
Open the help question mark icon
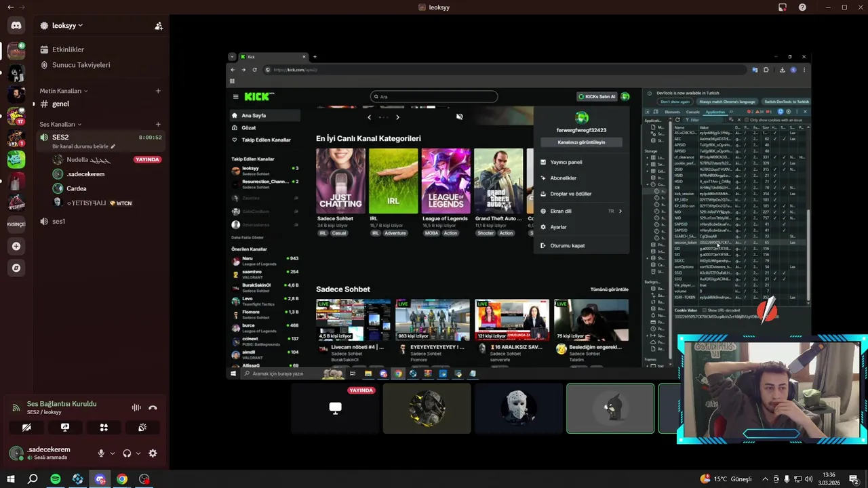tap(802, 7)
